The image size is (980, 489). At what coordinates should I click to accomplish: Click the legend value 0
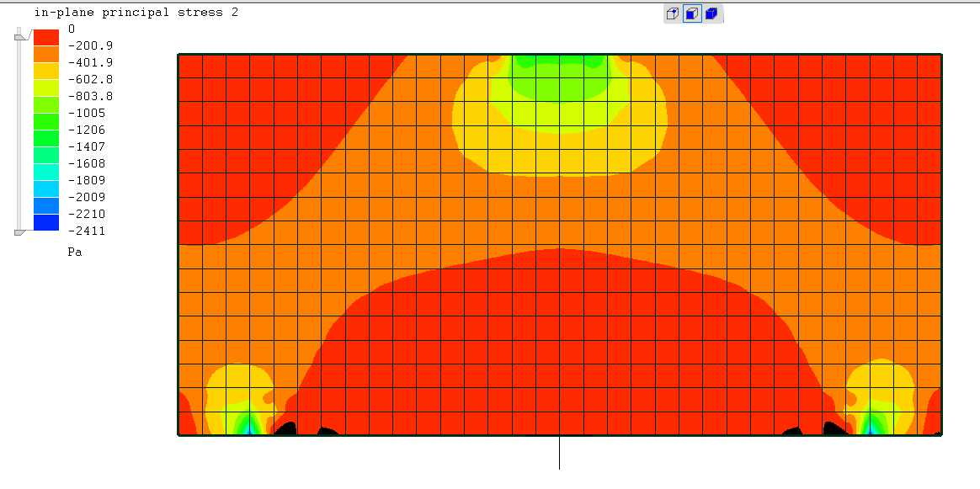coord(72,29)
